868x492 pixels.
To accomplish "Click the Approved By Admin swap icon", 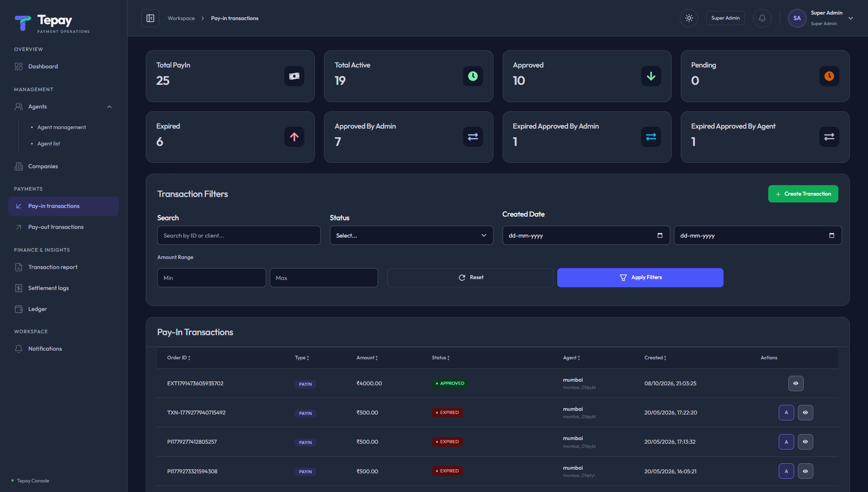I will [473, 137].
